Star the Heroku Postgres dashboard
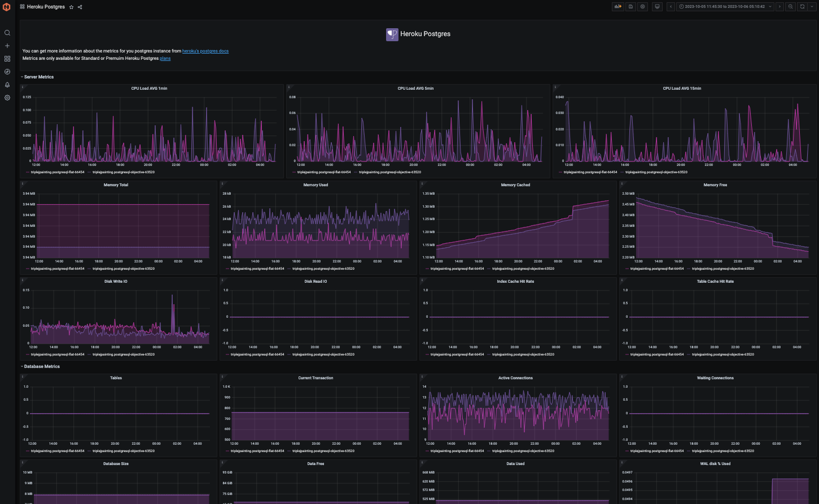 click(x=71, y=7)
